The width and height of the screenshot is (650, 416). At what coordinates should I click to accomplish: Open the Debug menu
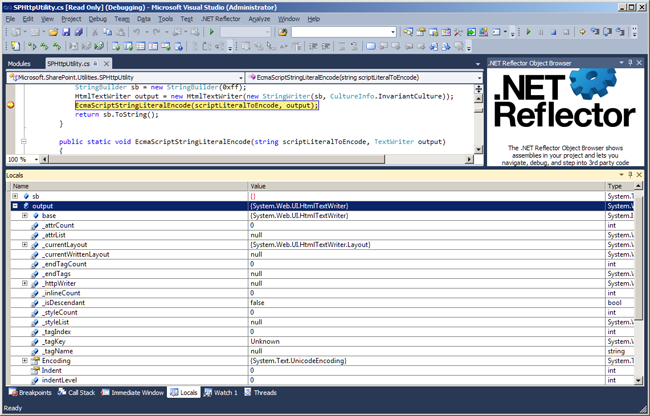coord(97,19)
